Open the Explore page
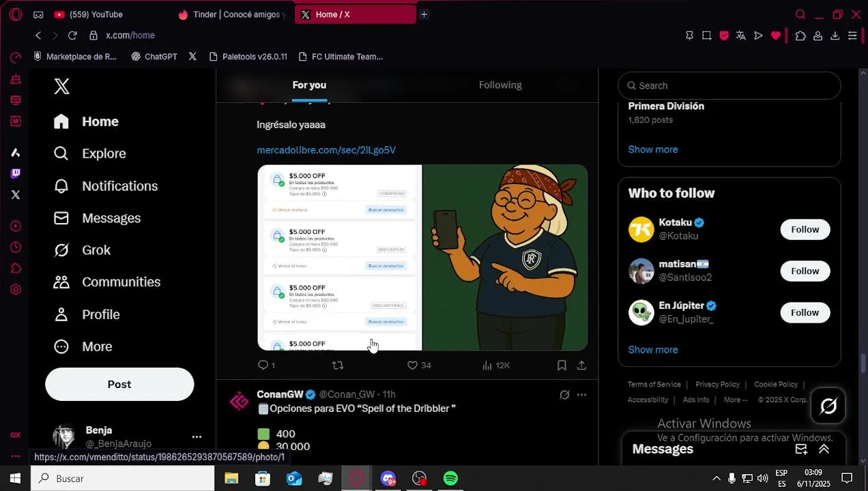The width and height of the screenshot is (868, 491). [90, 153]
